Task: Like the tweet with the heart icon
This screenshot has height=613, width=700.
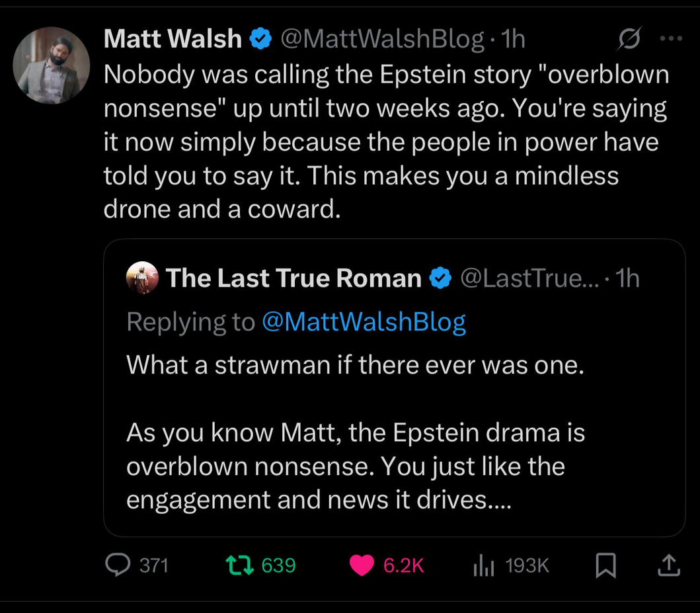Action: 362,565
